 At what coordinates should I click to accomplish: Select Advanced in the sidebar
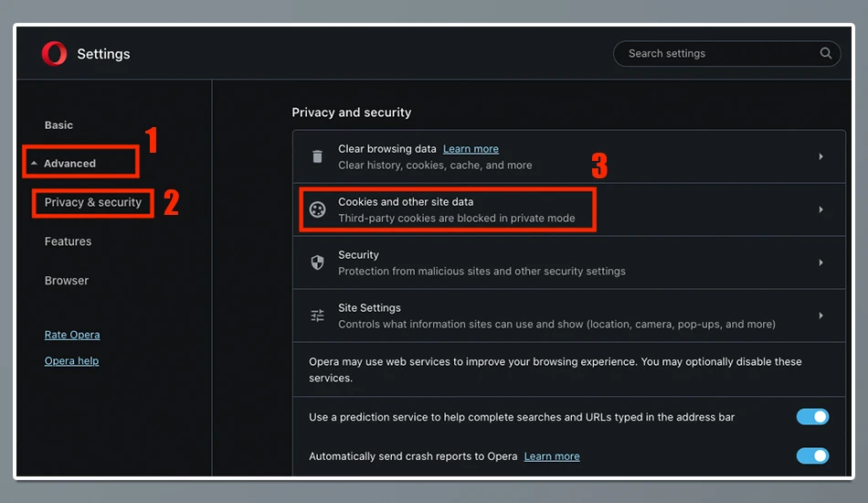pyautogui.click(x=69, y=164)
